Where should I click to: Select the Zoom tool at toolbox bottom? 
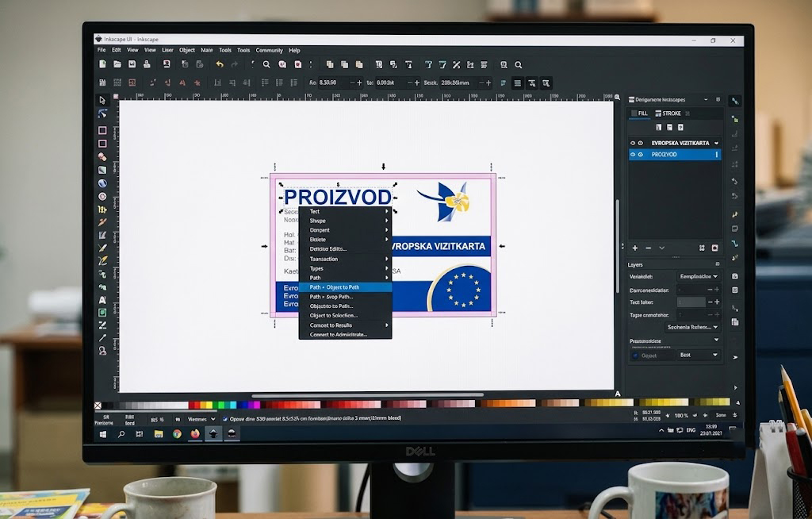(x=102, y=351)
